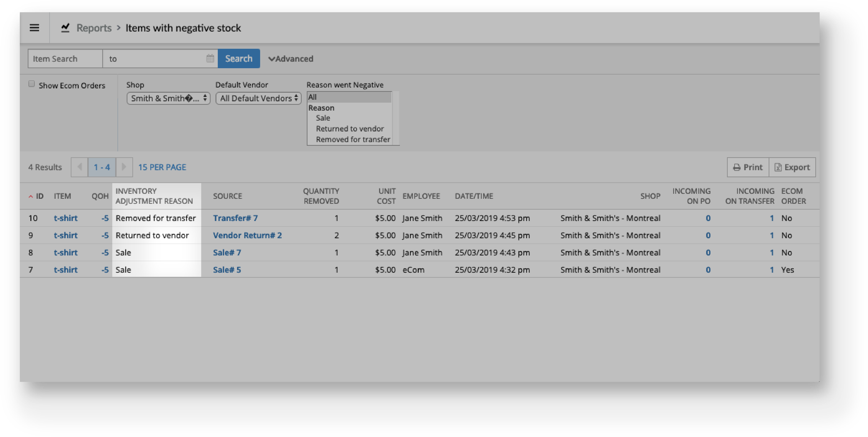Image resolution: width=868 pixels, height=437 pixels.
Task: Open the Transfer# 7 source link
Action: click(x=235, y=218)
